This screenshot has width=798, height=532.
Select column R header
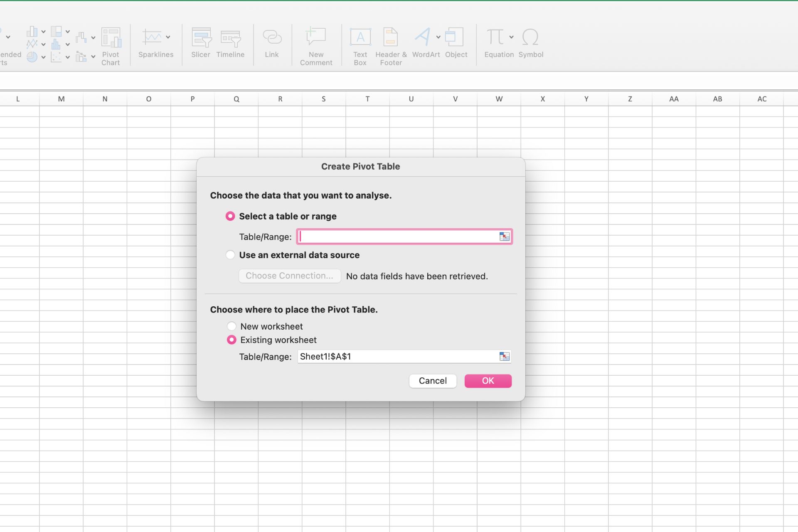click(x=280, y=99)
